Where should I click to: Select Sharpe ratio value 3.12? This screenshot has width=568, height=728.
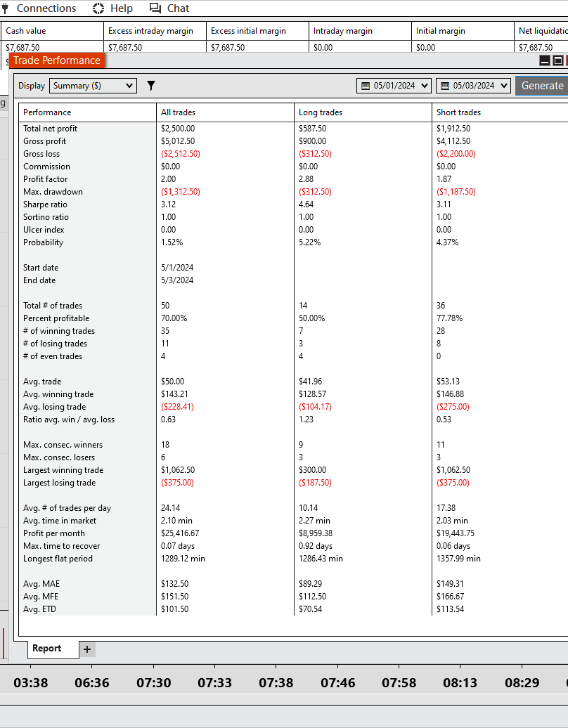coord(168,204)
